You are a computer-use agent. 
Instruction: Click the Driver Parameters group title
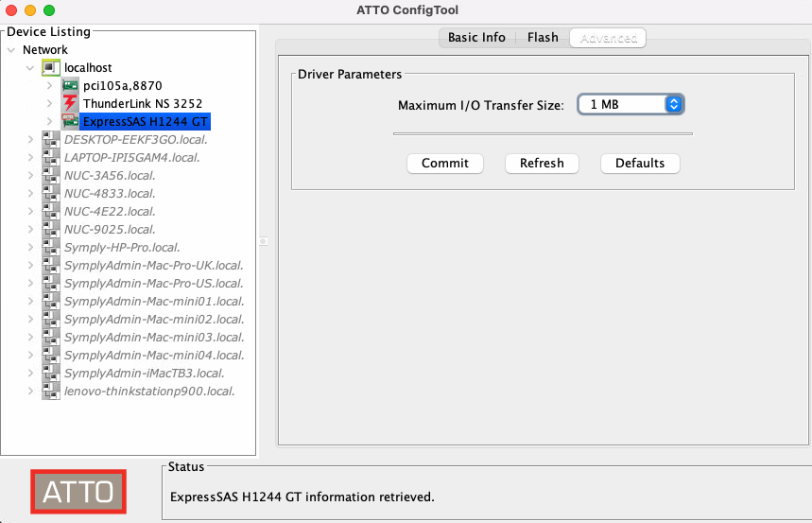(x=350, y=74)
